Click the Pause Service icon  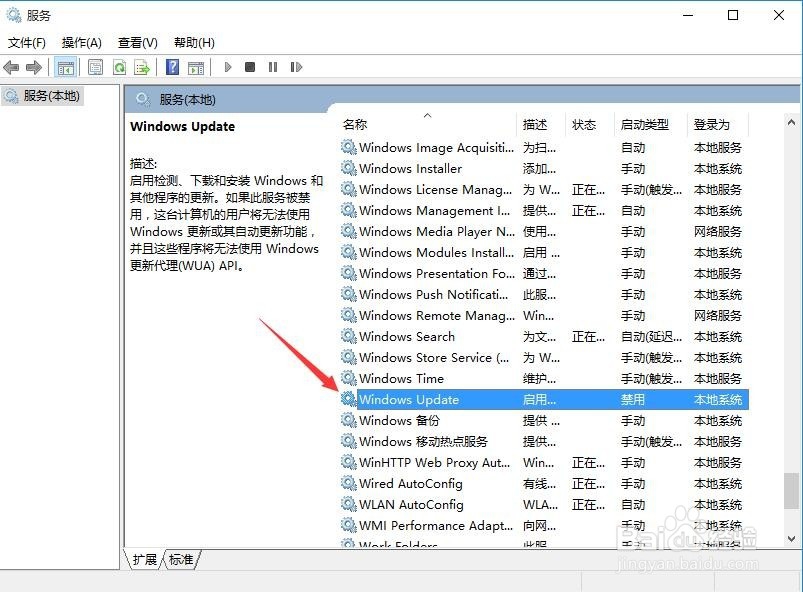pyautogui.click(x=273, y=67)
